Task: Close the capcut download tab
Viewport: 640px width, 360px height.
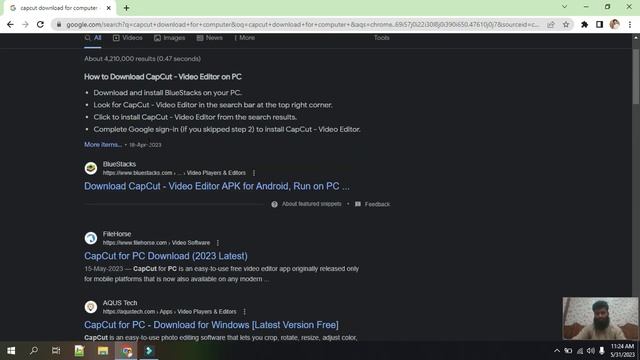Action: tap(109, 8)
